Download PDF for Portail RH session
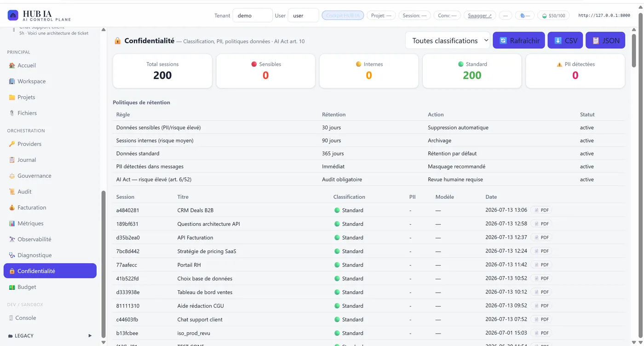This screenshot has width=644, height=346. point(541,265)
